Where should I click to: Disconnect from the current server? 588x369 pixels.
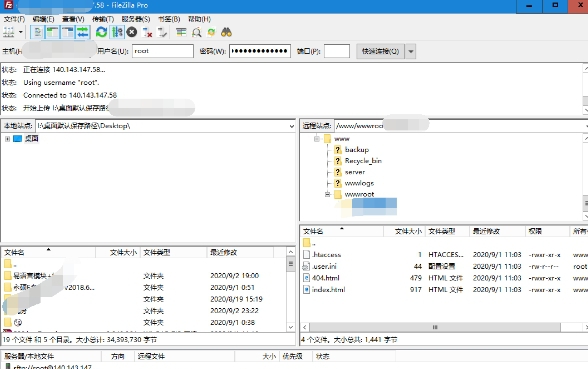point(147,32)
